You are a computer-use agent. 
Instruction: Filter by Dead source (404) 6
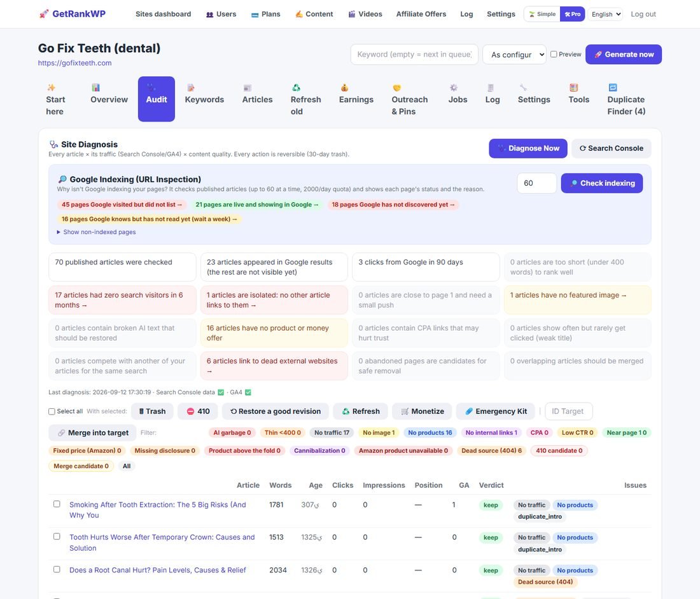click(x=491, y=450)
